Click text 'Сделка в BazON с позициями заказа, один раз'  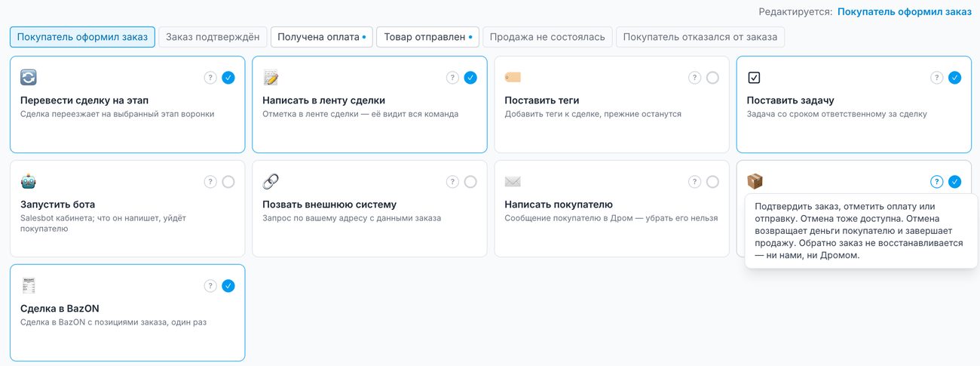(113, 323)
